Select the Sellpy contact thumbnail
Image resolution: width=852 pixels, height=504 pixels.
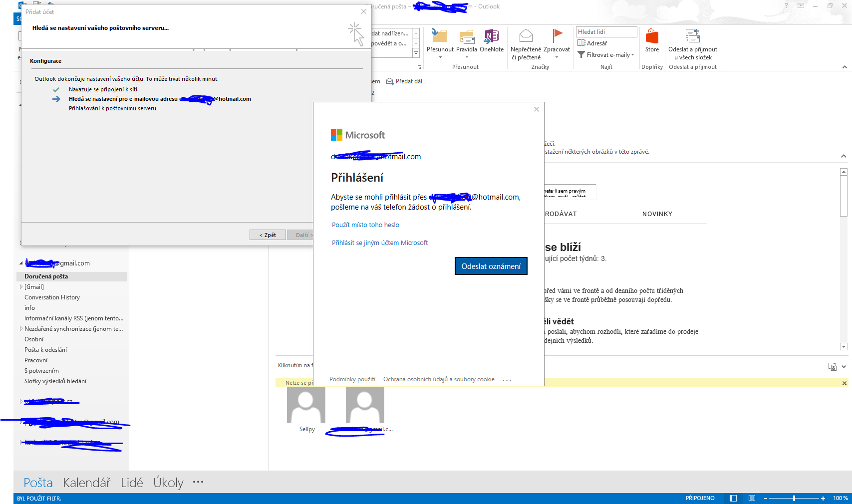(306, 405)
